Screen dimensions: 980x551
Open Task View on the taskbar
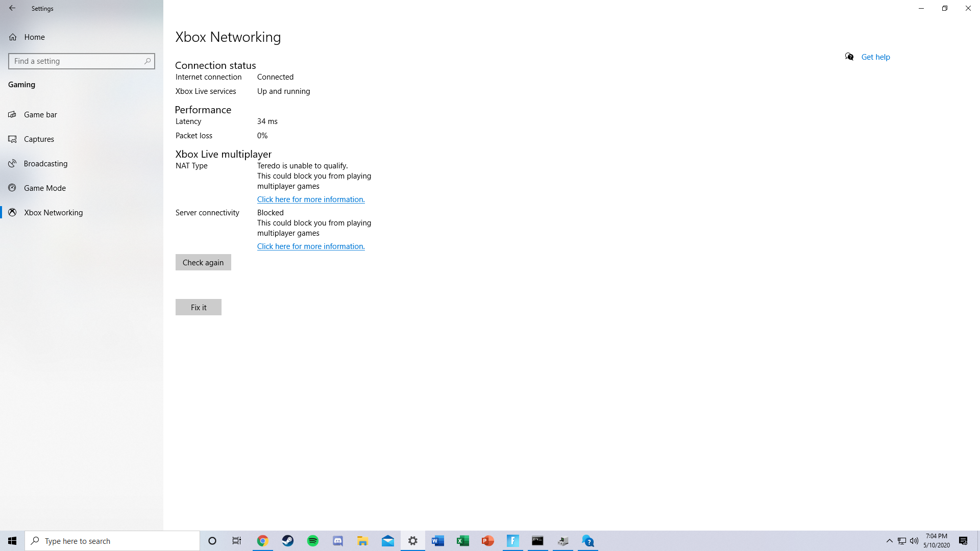pos(237,541)
